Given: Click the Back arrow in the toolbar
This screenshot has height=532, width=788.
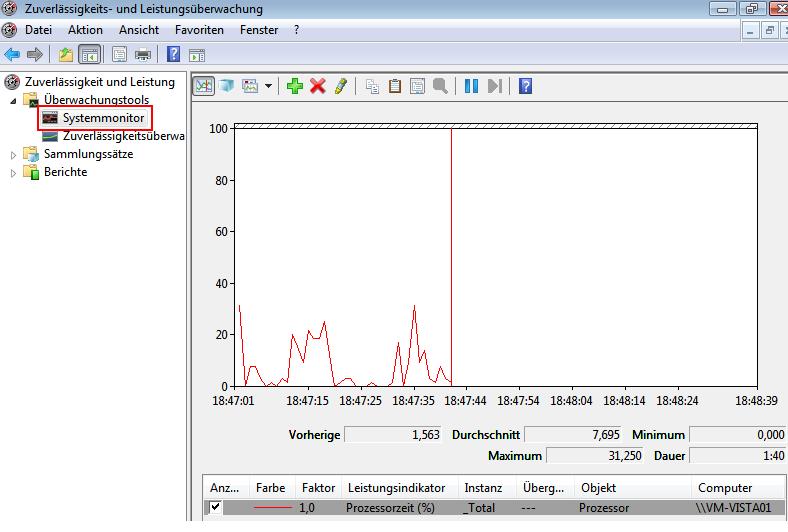Looking at the screenshot, I should tap(13, 54).
